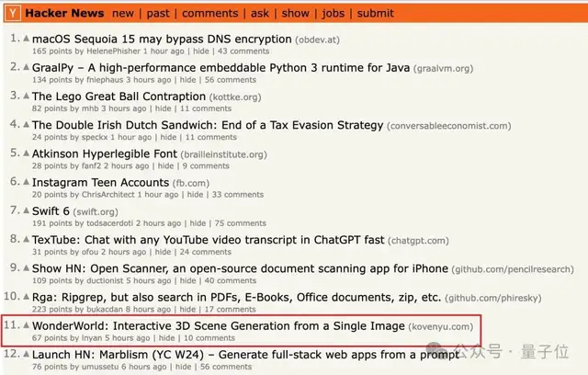Upvote the macOS Sequoia 15 story
The image size is (588, 375).
(x=27, y=40)
